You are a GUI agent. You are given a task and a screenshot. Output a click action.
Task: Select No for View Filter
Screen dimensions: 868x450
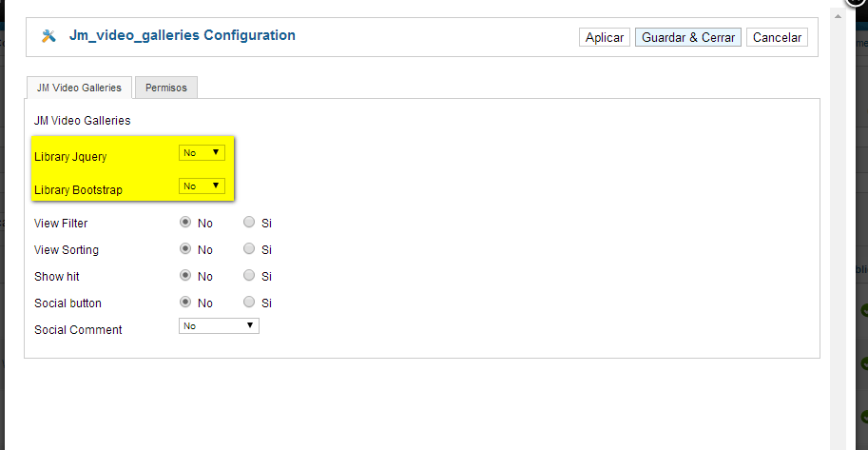[185, 223]
